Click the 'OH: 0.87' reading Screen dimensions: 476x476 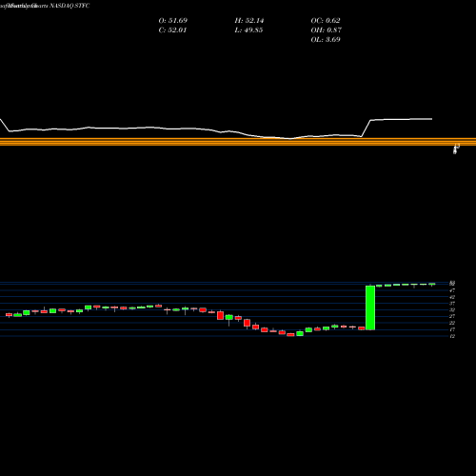[327, 30]
